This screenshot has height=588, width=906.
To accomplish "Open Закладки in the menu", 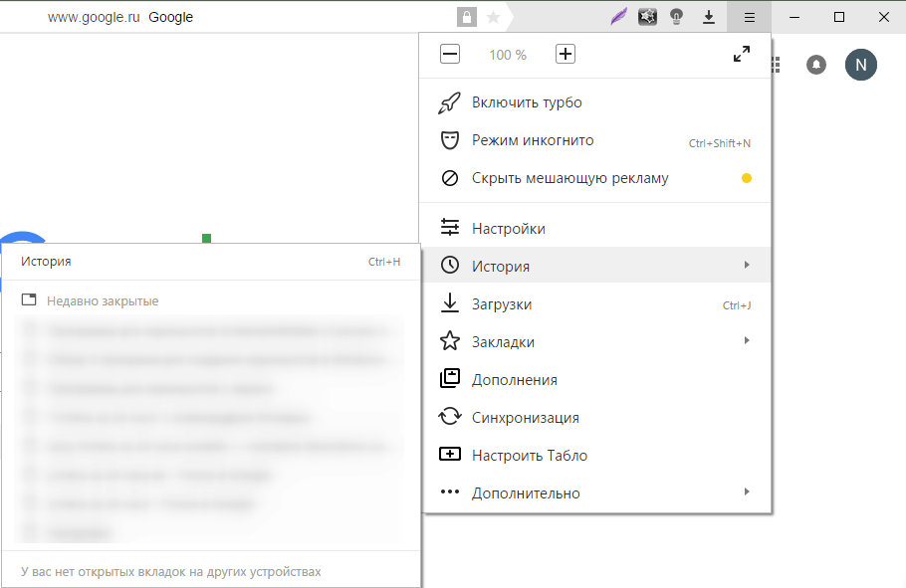I will click(595, 342).
